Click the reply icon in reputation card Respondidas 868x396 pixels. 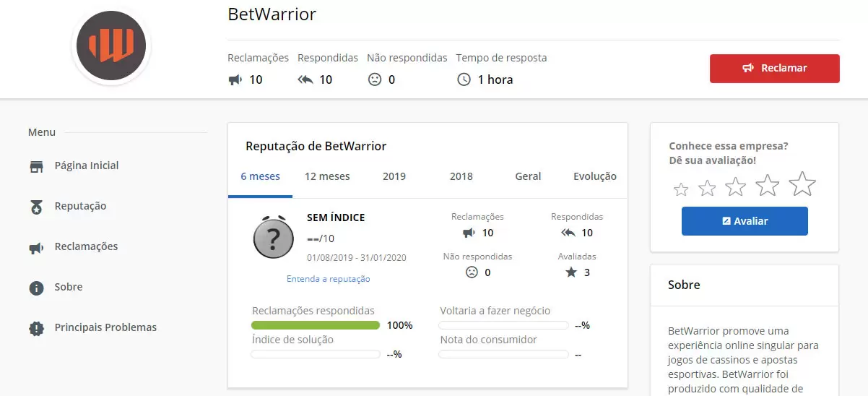point(568,233)
